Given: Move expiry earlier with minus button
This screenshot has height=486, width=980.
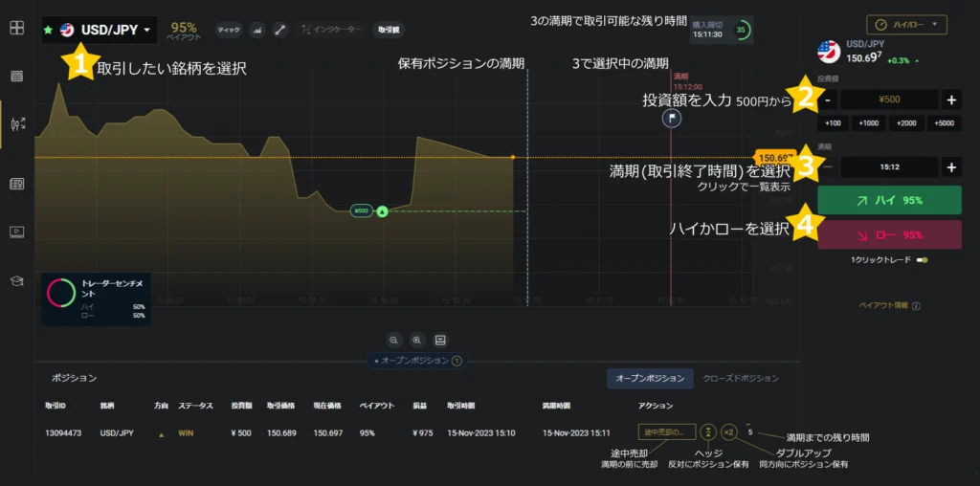Looking at the screenshot, I should tap(827, 167).
